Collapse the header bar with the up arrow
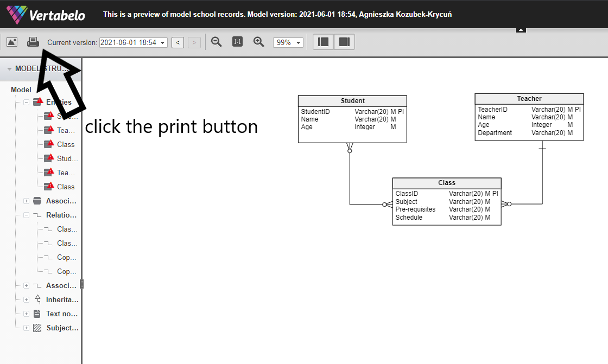608x364 pixels. pyautogui.click(x=521, y=30)
